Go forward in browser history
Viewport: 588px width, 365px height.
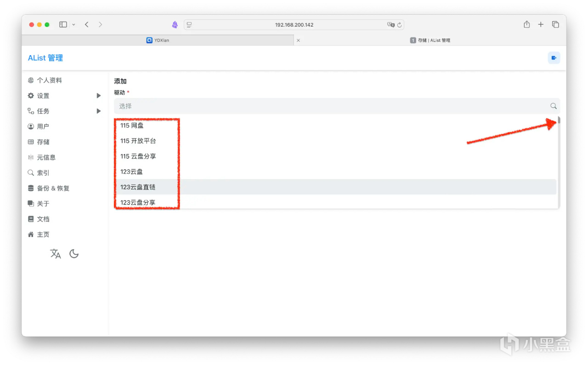[100, 24]
